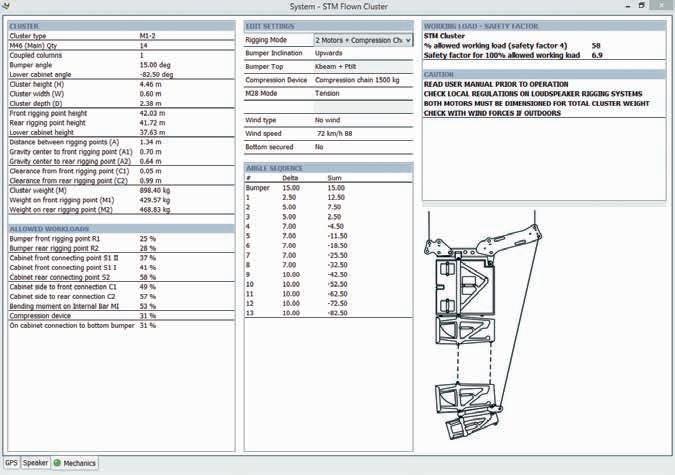Click the ALLOWED WORKLOADS section header

(121, 229)
